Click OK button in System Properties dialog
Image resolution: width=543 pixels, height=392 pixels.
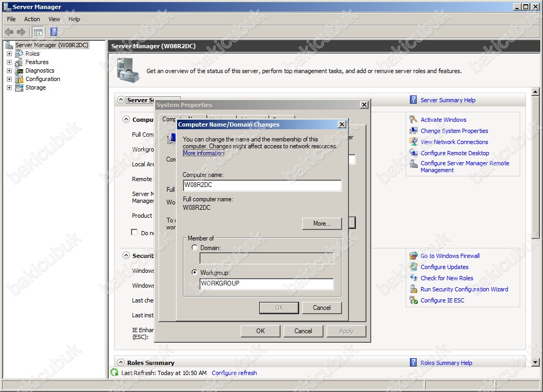point(260,331)
